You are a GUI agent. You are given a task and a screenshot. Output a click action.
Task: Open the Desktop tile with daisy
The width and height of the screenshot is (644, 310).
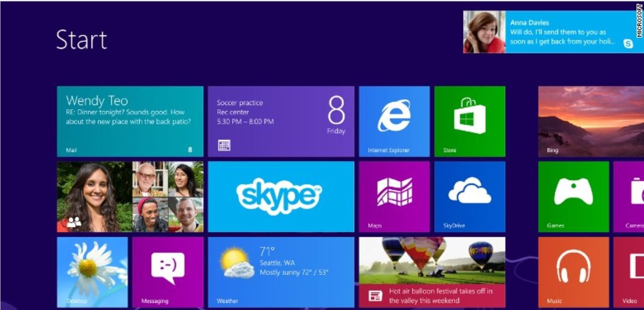click(92, 272)
